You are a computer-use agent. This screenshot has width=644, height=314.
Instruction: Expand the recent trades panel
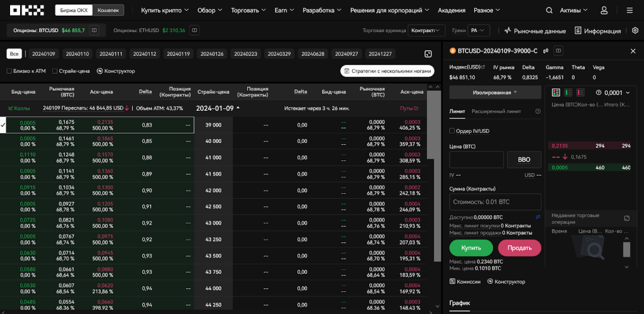626,218
